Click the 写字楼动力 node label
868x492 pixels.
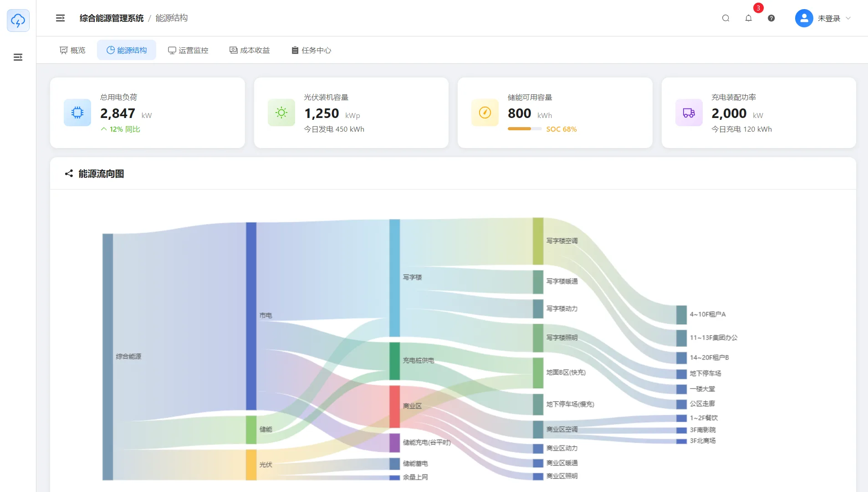pos(562,309)
